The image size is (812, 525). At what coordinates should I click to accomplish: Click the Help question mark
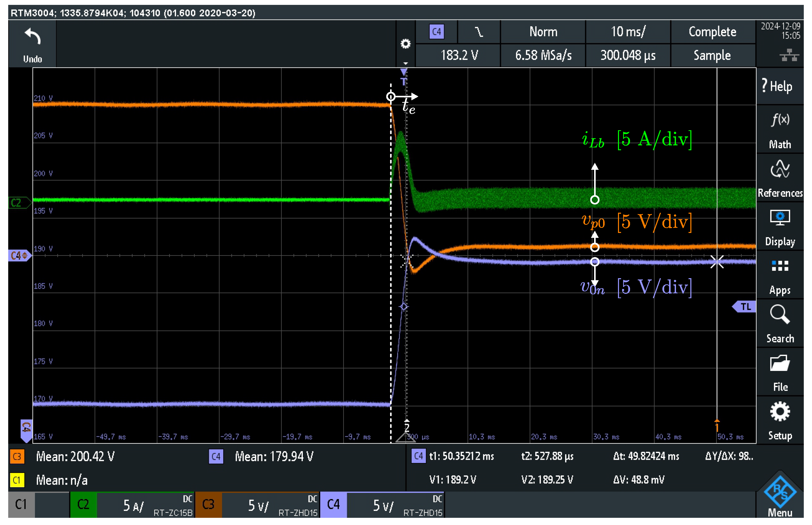(x=777, y=86)
